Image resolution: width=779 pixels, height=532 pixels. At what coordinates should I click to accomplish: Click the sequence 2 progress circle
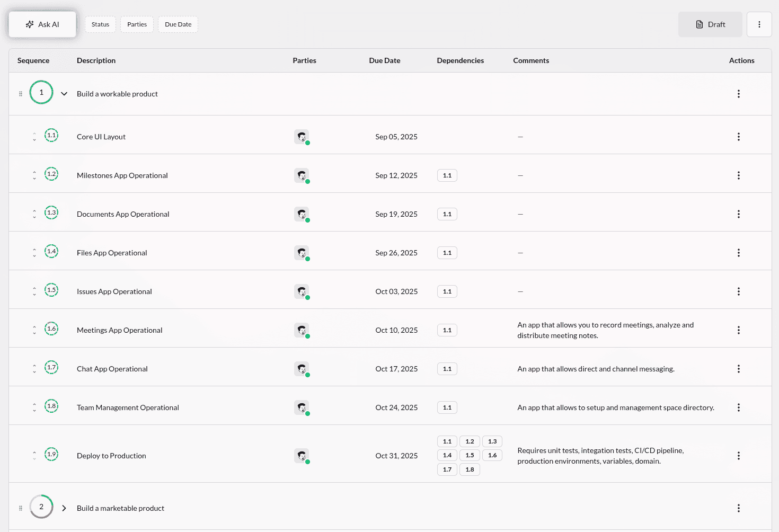[41, 507]
